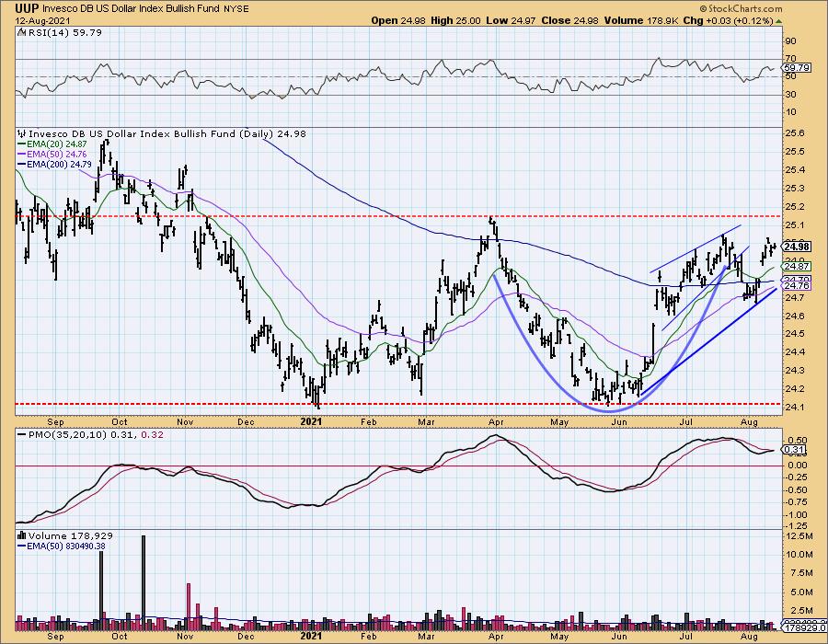Click the 24.98 last price tag on right axis
828x644 pixels.
click(797, 247)
